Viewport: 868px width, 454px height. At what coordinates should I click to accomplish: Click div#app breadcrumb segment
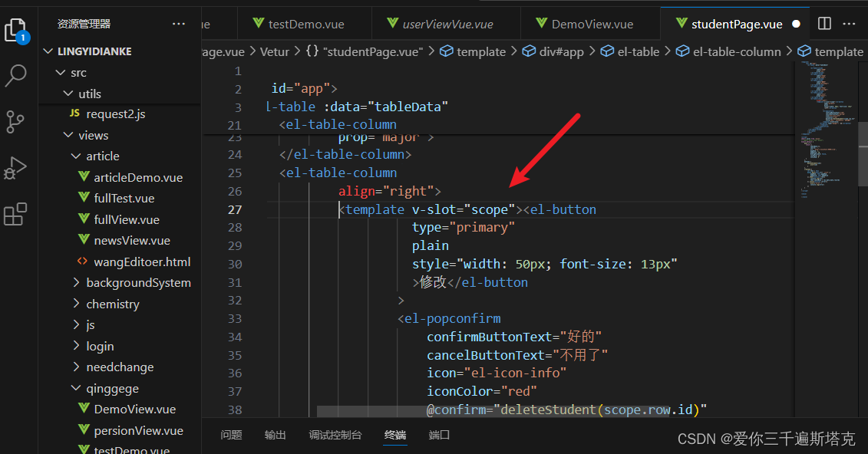point(553,51)
